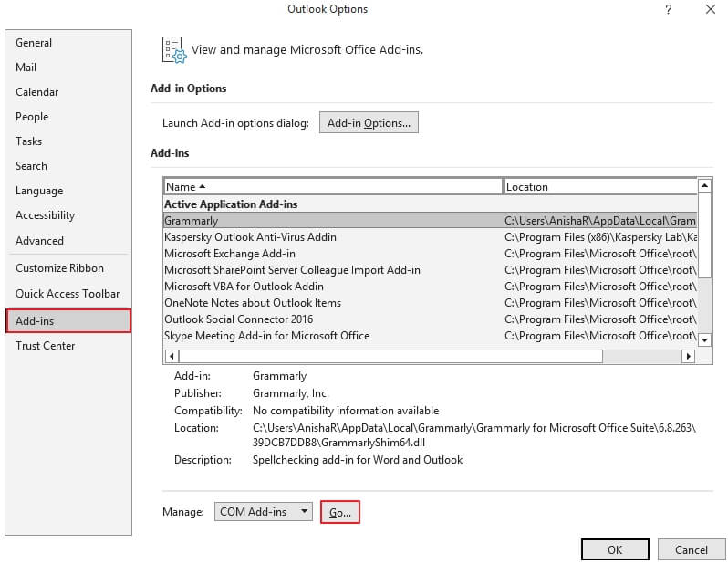The width and height of the screenshot is (728, 564).
Task: Click the Add-ins gear page icon
Action: click(x=174, y=49)
